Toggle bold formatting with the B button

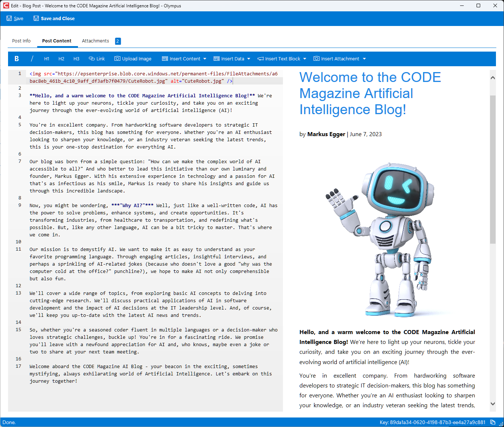(x=16, y=59)
